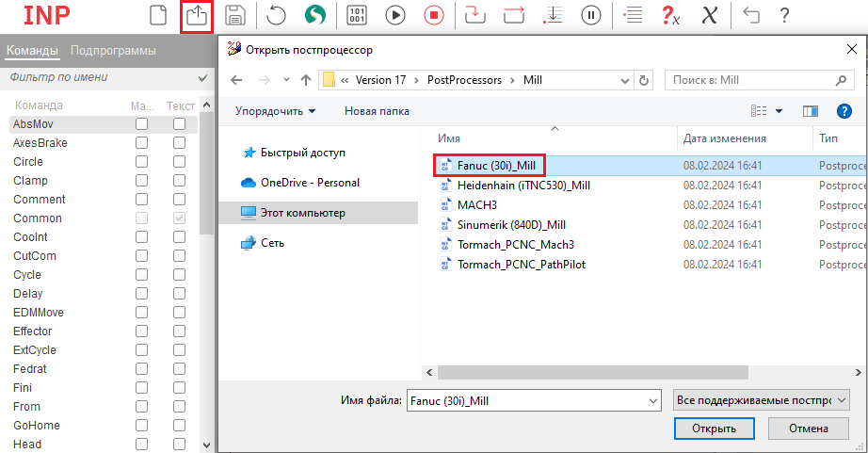Image resolution: width=868 pixels, height=453 pixels.
Task: Check the first checkbox in Delay row
Action: (x=141, y=294)
